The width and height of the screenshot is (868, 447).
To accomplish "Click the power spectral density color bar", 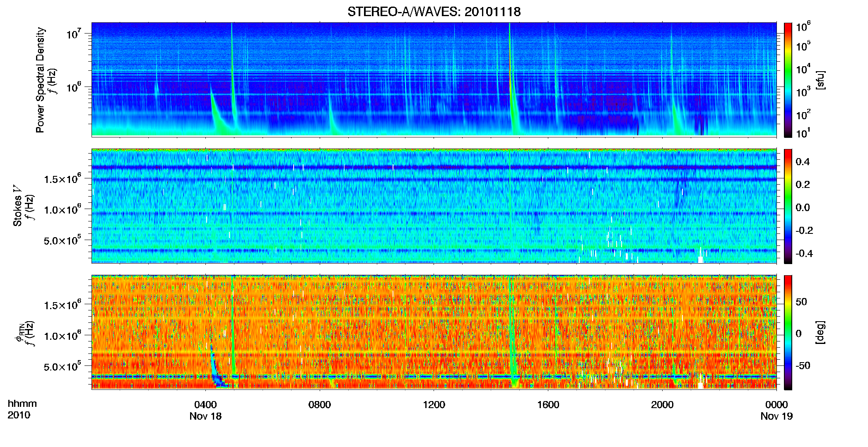I will point(788,80).
